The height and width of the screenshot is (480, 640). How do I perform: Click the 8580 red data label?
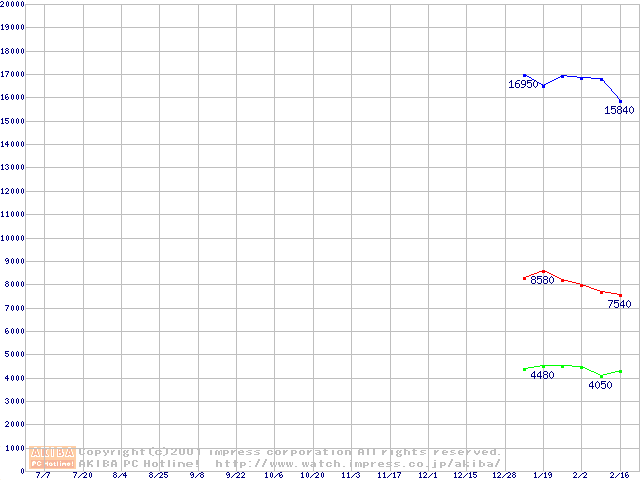click(x=542, y=281)
